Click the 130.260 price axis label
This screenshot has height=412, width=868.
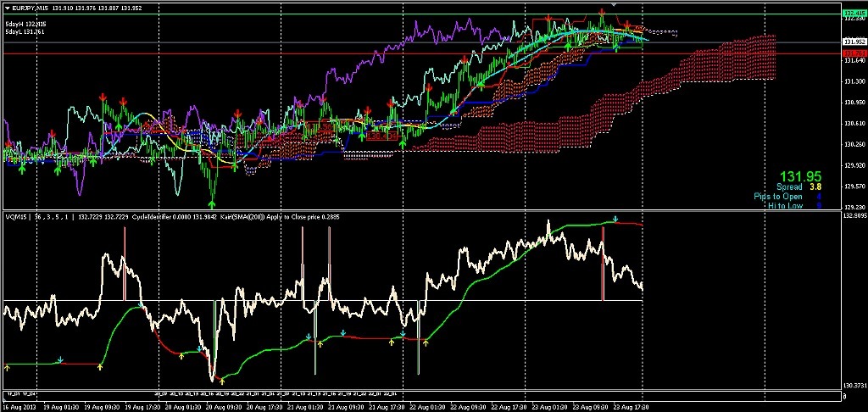tap(853, 144)
